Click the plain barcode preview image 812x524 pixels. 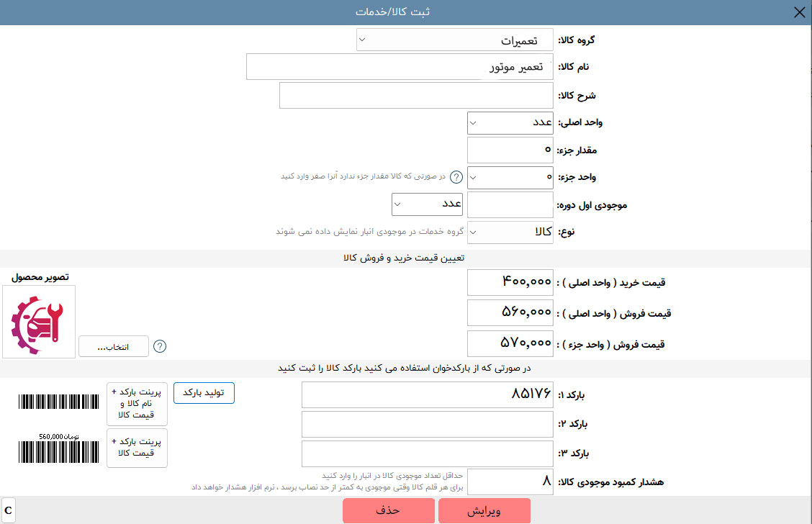(58, 402)
